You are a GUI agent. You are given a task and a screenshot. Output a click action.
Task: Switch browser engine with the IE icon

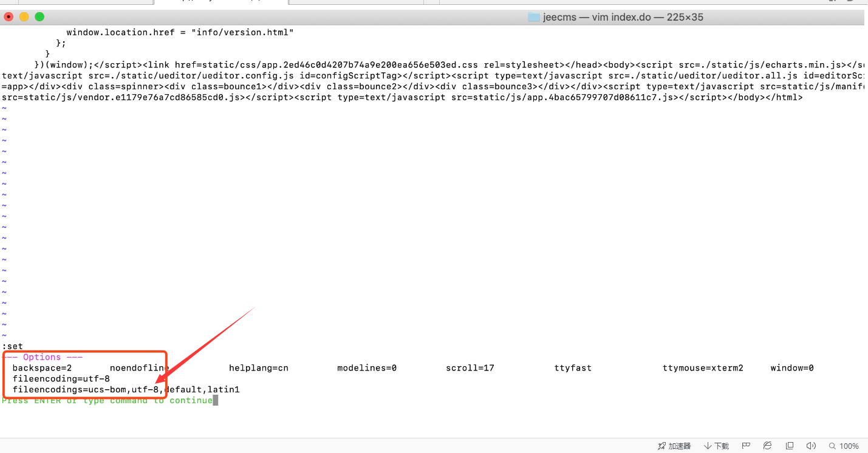tap(768, 446)
